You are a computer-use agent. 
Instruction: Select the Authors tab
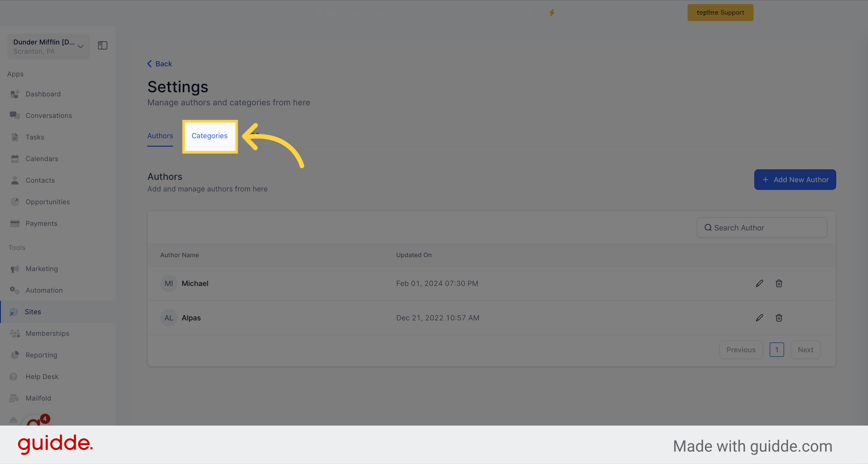[x=160, y=135]
